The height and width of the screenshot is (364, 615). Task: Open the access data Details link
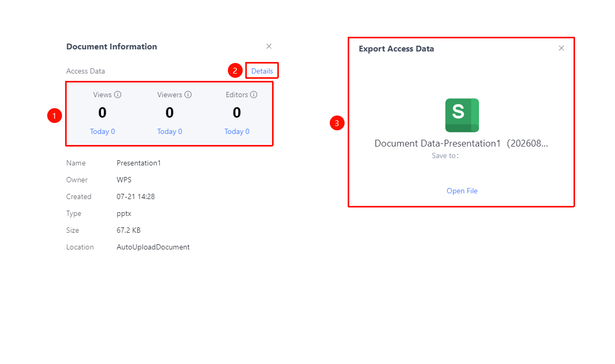(262, 71)
